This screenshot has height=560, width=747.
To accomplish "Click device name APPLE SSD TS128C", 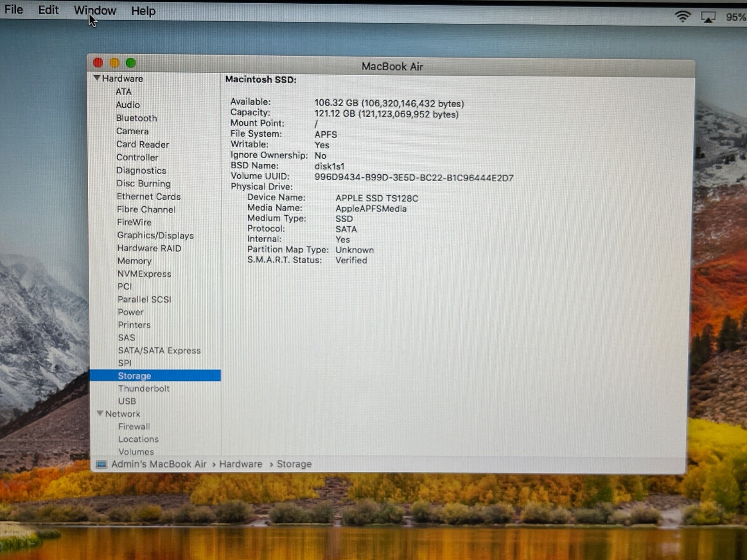I will (377, 198).
